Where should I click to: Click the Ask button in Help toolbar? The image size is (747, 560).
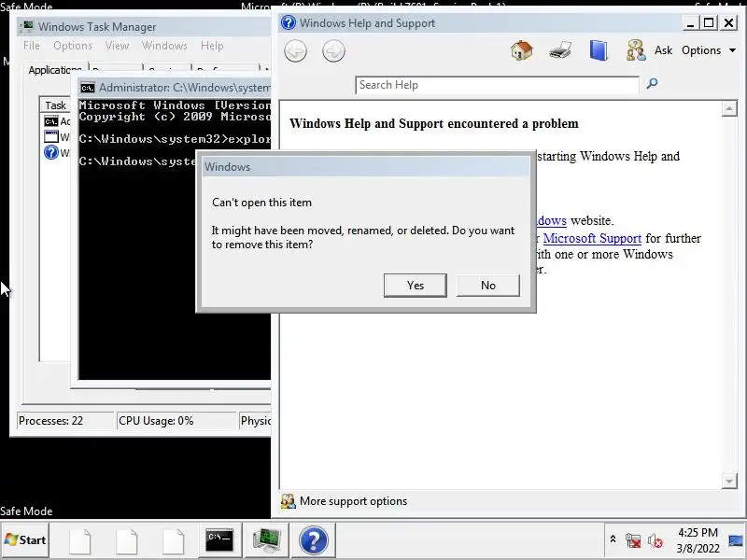coord(663,50)
